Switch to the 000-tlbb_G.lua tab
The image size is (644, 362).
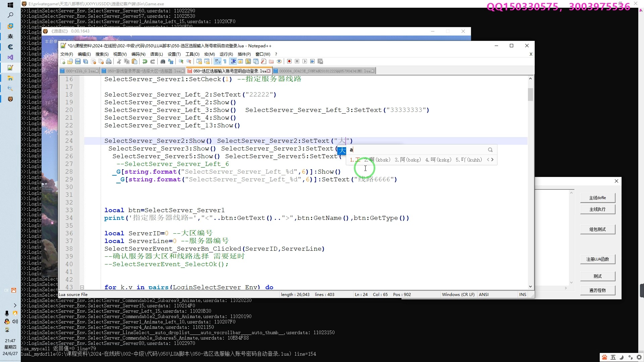pos(80,71)
